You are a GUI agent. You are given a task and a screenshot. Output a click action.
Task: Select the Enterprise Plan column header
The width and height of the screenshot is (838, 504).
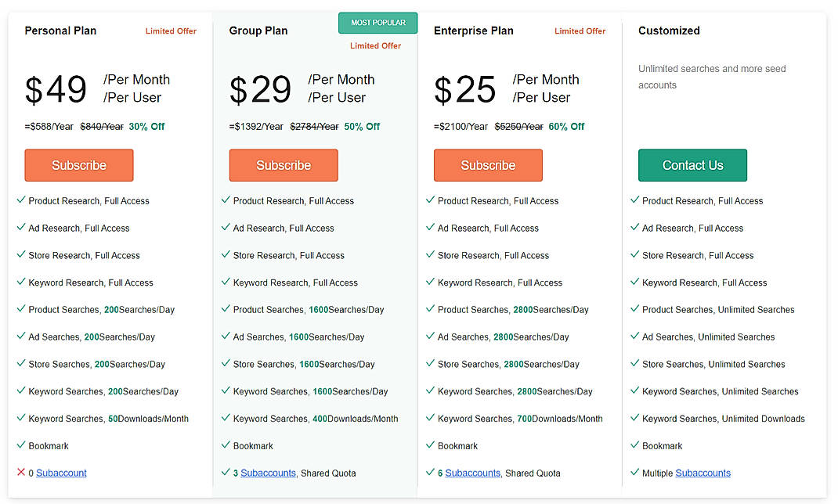473,31
